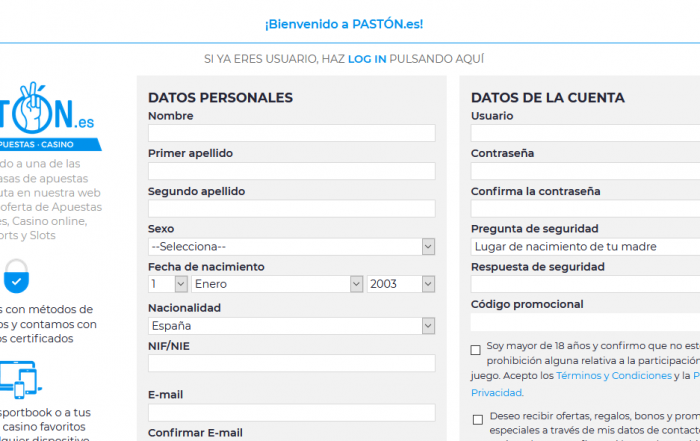Screen dimensions: 700x441
Task: Focus the Primer apellido field
Action: click(x=292, y=171)
